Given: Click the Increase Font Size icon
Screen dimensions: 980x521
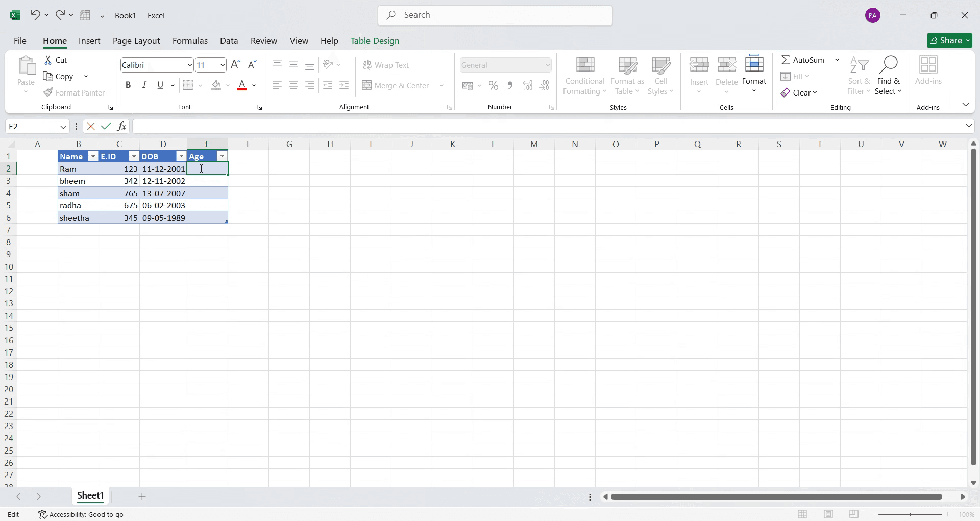Looking at the screenshot, I should click(x=235, y=65).
